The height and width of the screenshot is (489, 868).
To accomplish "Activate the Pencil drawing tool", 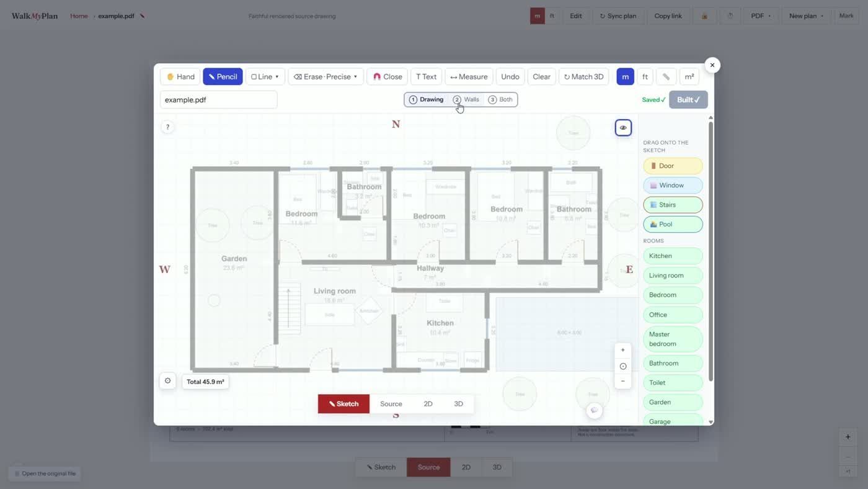I will click(x=223, y=77).
